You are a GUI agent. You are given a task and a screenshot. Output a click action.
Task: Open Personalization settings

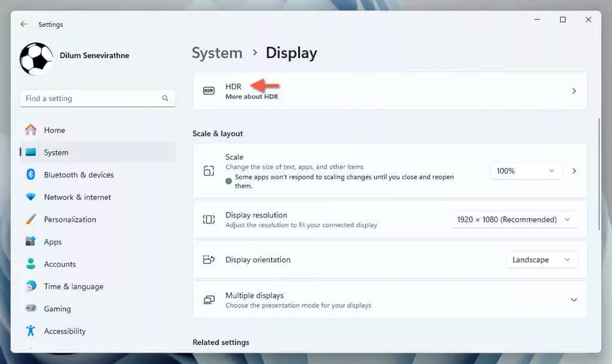click(97, 219)
